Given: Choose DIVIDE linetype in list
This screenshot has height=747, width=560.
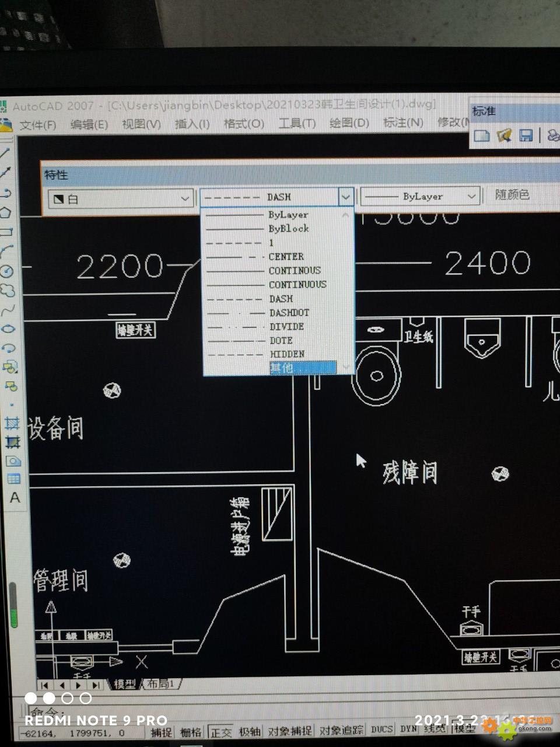Looking at the screenshot, I should [x=273, y=327].
